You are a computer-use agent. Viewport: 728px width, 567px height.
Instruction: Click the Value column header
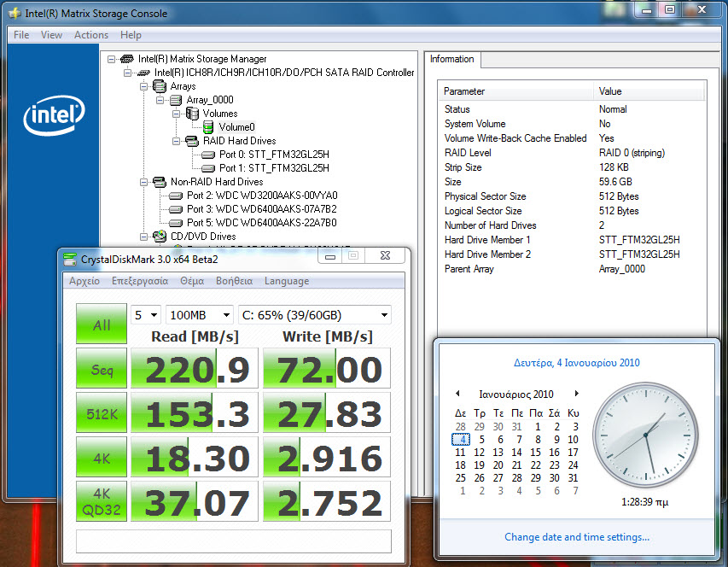[x=649, y=91]
